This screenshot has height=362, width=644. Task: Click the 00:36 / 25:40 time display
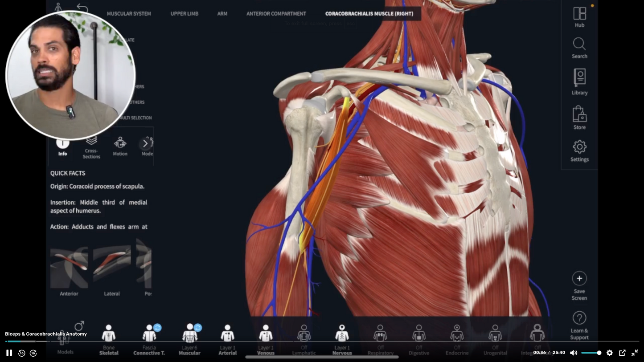[x=549, y=353]
